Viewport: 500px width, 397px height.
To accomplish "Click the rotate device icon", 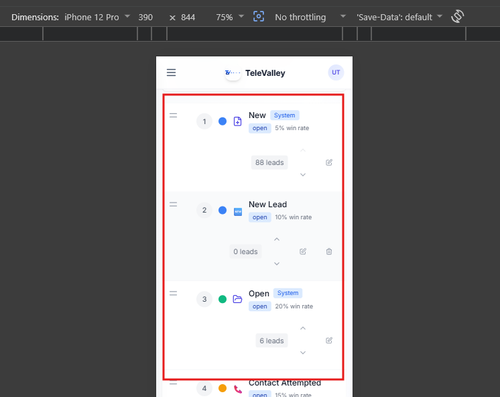I will point(457,16).
